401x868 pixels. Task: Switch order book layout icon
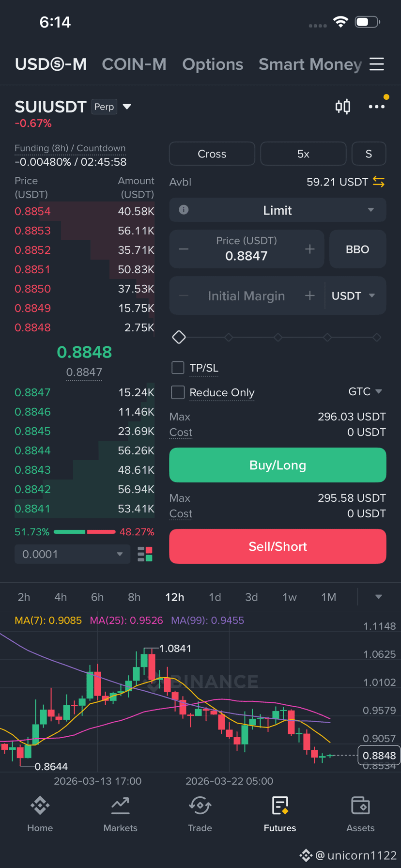pyautogui.click(x=145, y=554)
